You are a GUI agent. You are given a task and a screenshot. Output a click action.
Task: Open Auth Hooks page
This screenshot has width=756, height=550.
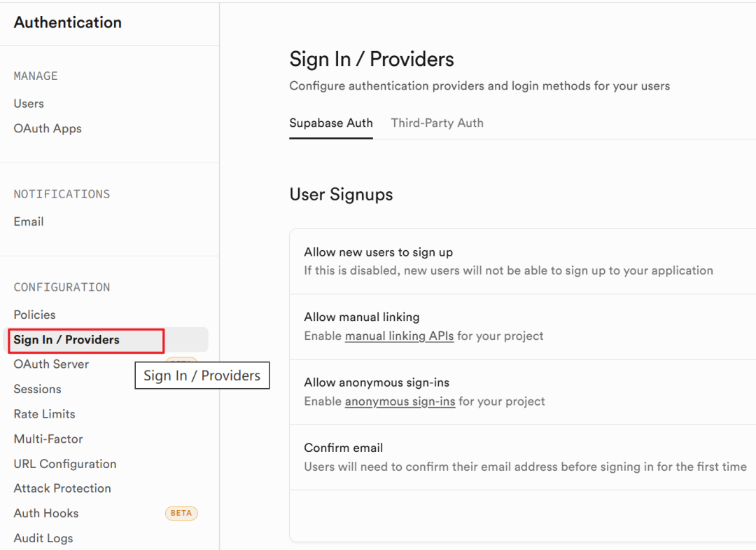tap(46, 514)
